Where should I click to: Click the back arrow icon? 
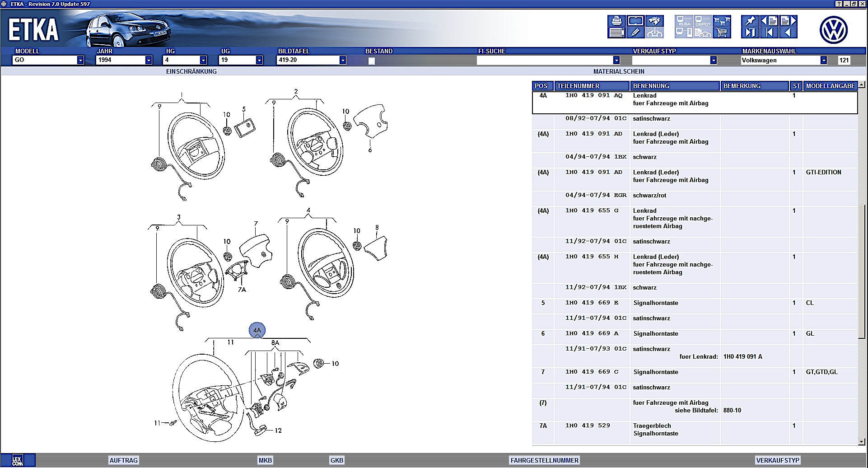[788, 33]
